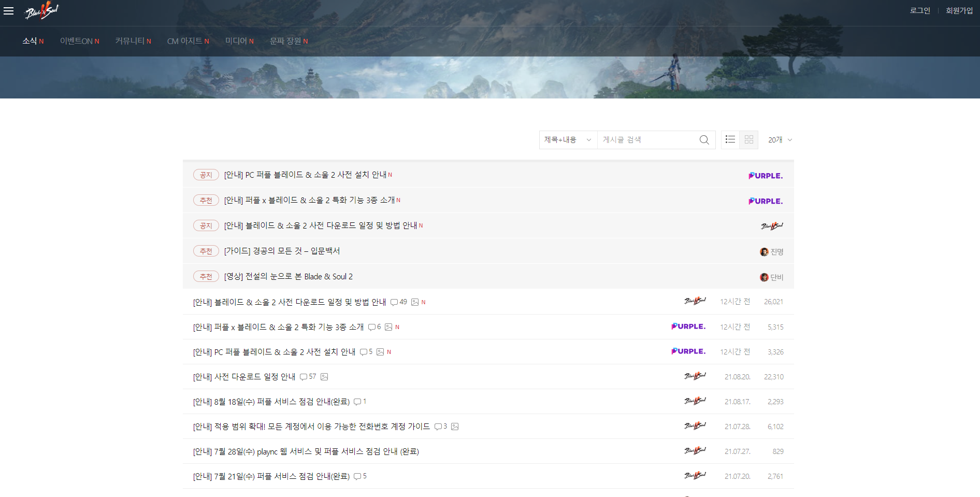
Task: Open post 7월 21일(수) 퍼플 서비스 점검 안내
Action: (271, 476)
